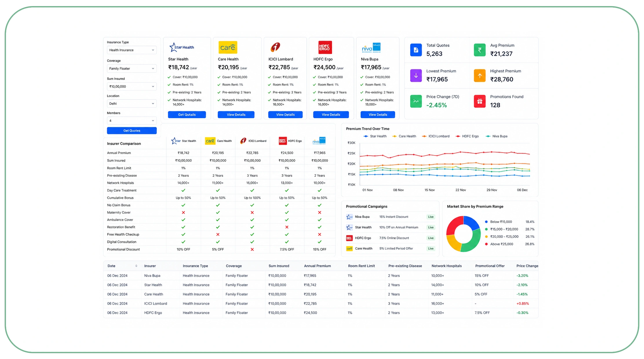Click Care Health Free Health Checkup cross
This screenshot has width=644, height=359.
point(218,235)
